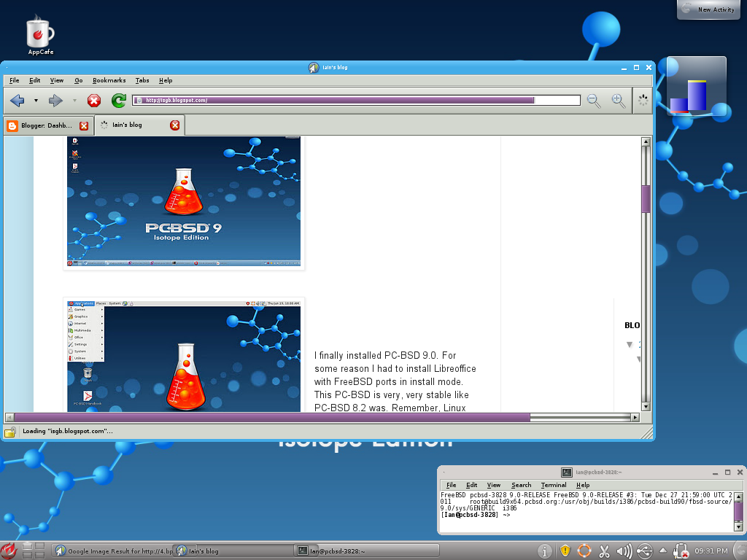The width and height of the screenshot is (747, 560).
Task: Click the network USB tray icon
Action: (645, 551)
